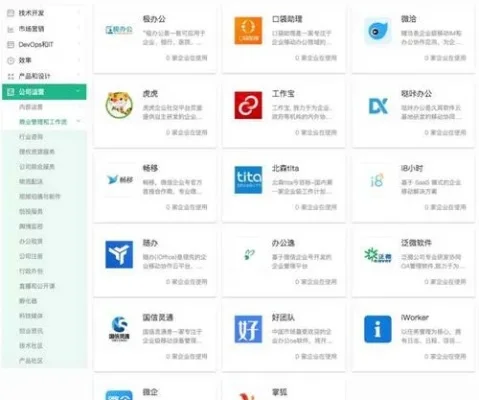Viewport: 479px width, 400px height.
Task: Open the 行业咨询 subcategory
Action: tap(31, 137)
